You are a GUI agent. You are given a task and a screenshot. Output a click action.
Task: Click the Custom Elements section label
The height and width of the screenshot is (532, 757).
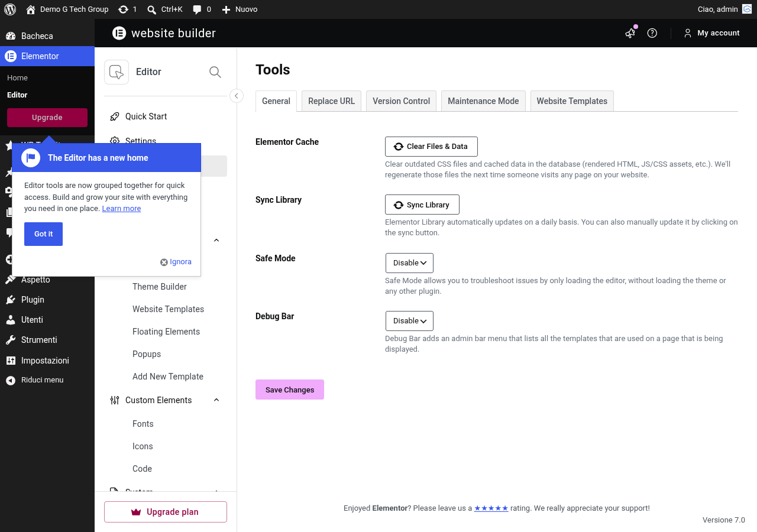[158, 400]
